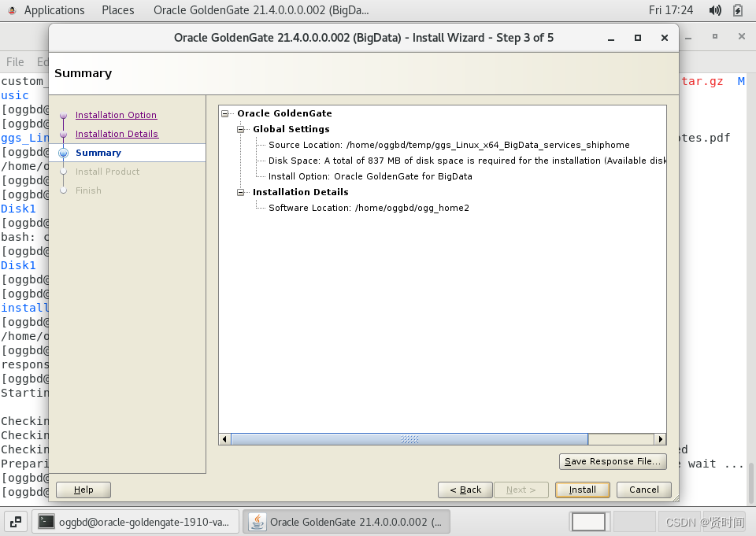
Task: Open the Installation Option step link
Action: click(x=117, y=115)
